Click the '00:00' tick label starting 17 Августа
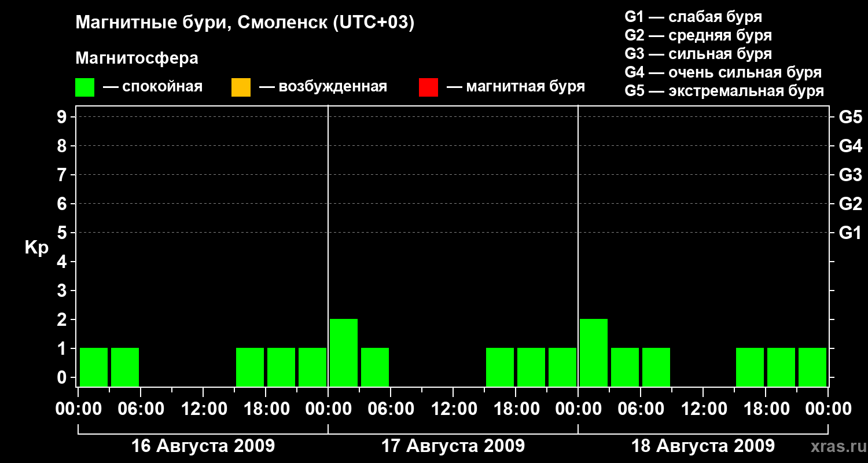Screen dimensions: 868x463 pyautogui.click(x=328, y=409)
